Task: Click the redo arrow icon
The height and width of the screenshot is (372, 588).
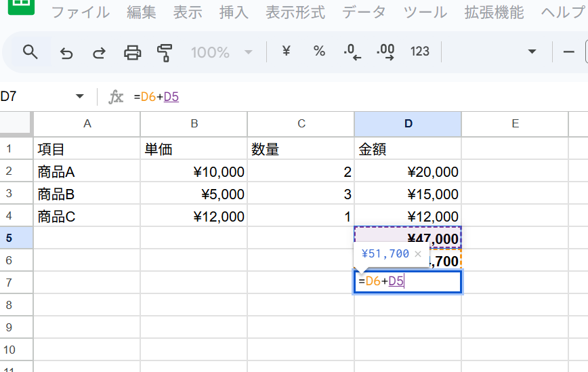Action: click(99, 52)
